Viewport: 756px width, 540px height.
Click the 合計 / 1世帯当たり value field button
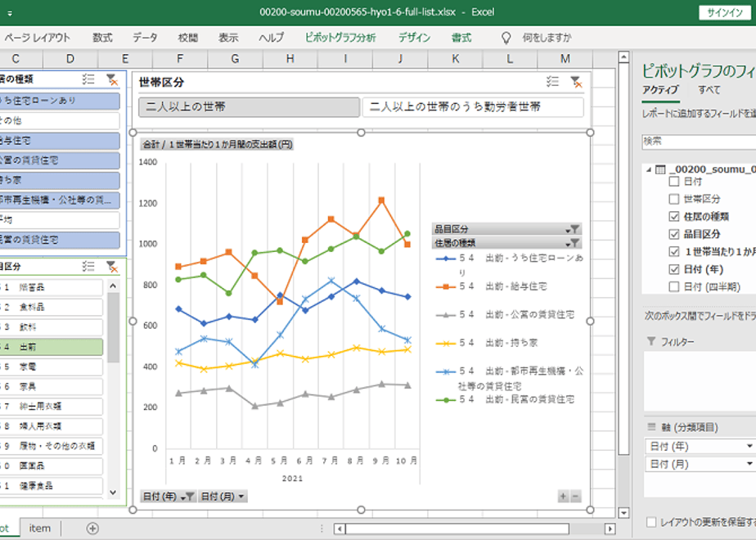coord(217,144)
